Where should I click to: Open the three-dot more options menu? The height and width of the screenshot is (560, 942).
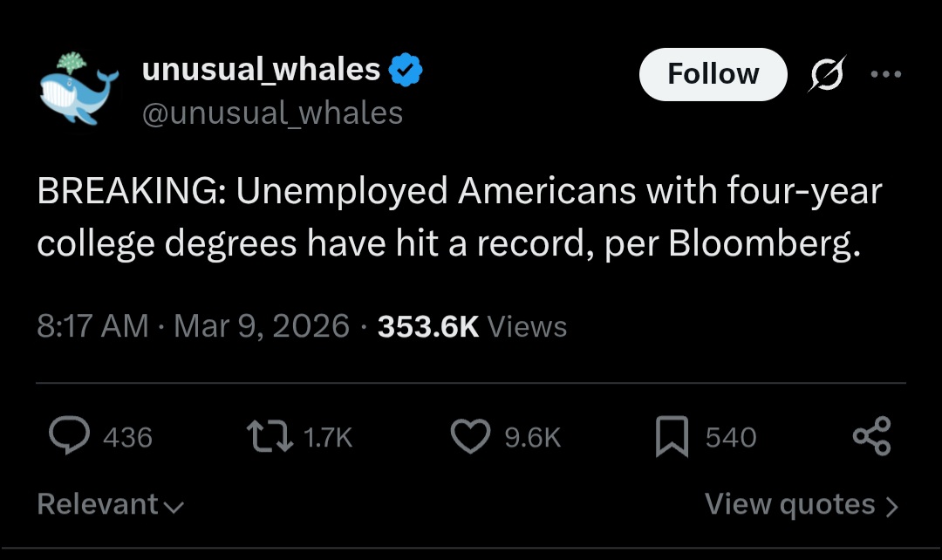[886, 75]
